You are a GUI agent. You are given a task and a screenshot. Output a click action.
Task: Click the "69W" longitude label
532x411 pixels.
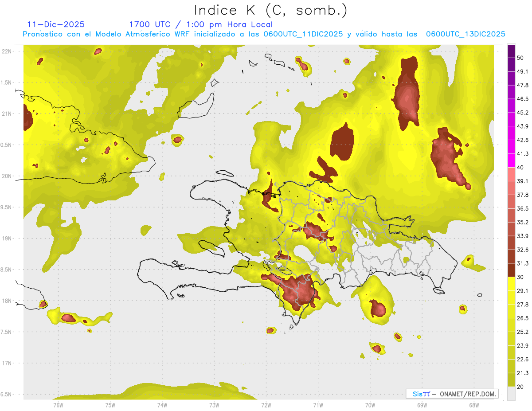422,405
